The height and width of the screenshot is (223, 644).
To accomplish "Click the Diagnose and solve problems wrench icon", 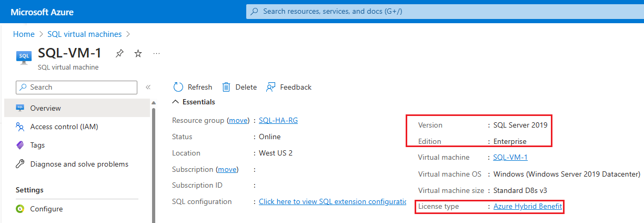I will pos(21,164).
